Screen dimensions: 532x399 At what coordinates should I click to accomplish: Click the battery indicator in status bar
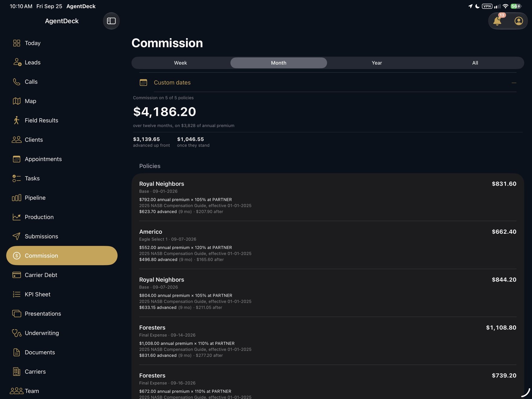(x=516, y=6)
